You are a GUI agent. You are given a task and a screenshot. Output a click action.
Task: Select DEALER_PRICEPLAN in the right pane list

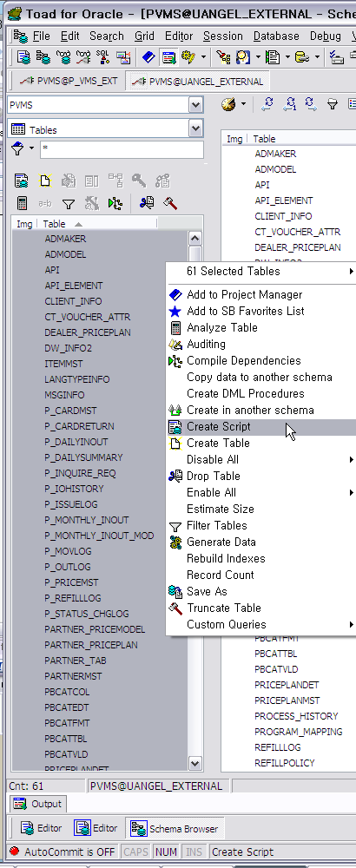pyautogui.click(x=298, y=247)
